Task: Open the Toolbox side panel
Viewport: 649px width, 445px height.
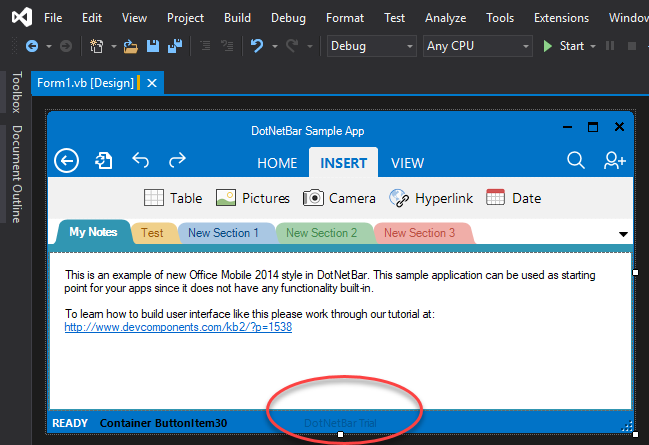Action: (17, 92)
